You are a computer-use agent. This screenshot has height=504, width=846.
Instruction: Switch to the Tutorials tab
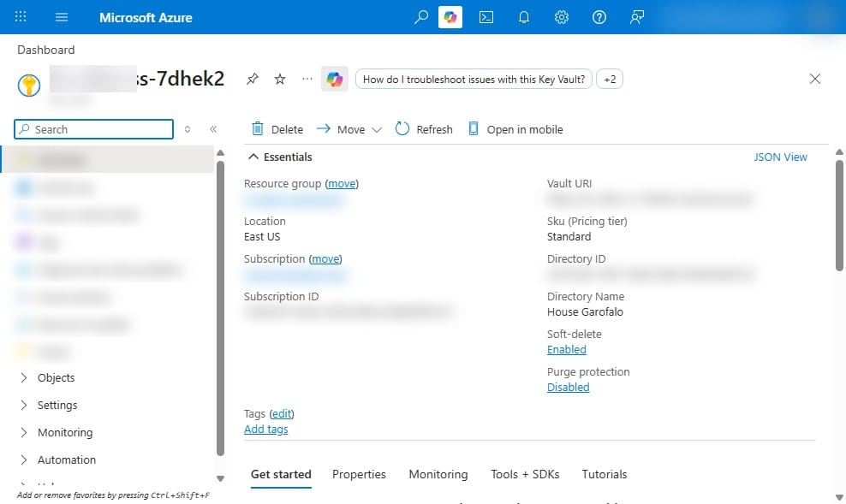point(605,474)
